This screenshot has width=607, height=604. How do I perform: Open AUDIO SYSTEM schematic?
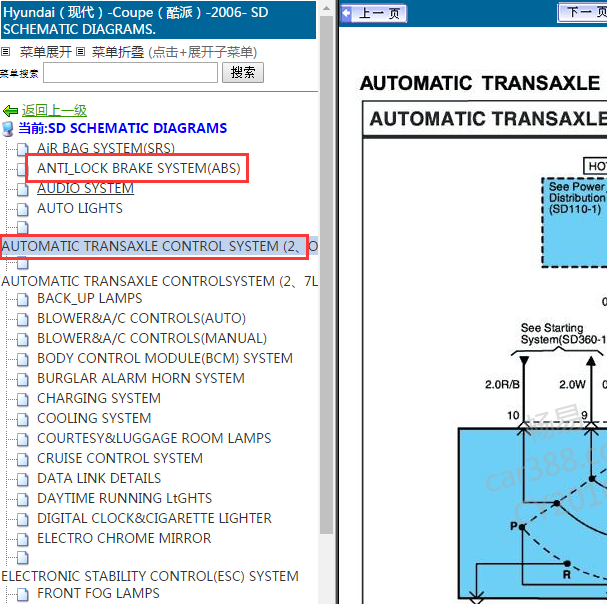pos(85,188)
